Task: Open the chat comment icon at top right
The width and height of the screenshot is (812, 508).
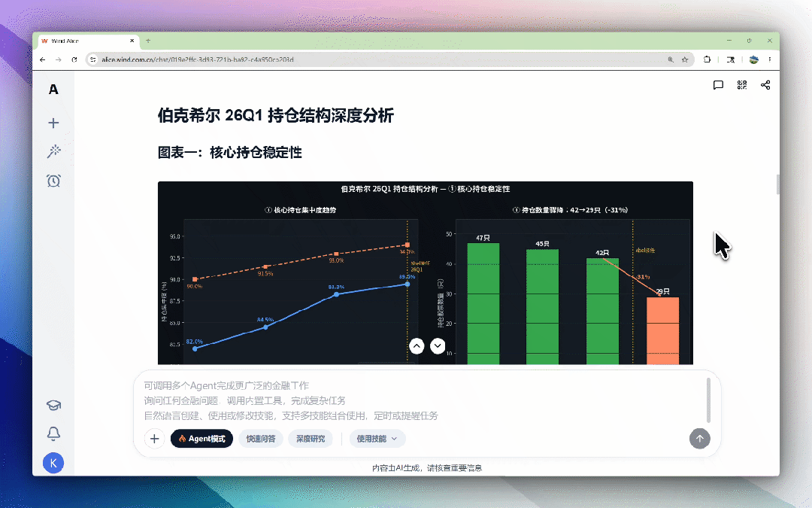Action: coord(718,85)
